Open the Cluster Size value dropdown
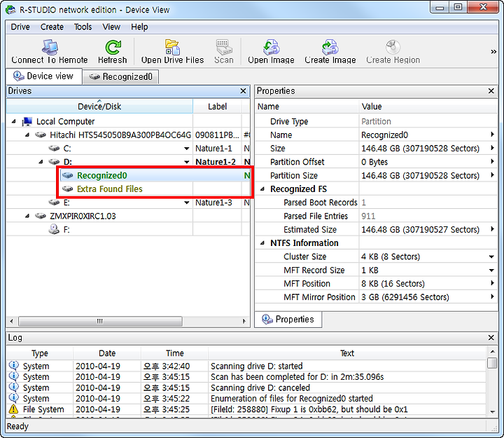Screen dimensions: 504x438 tap(492, 256)
